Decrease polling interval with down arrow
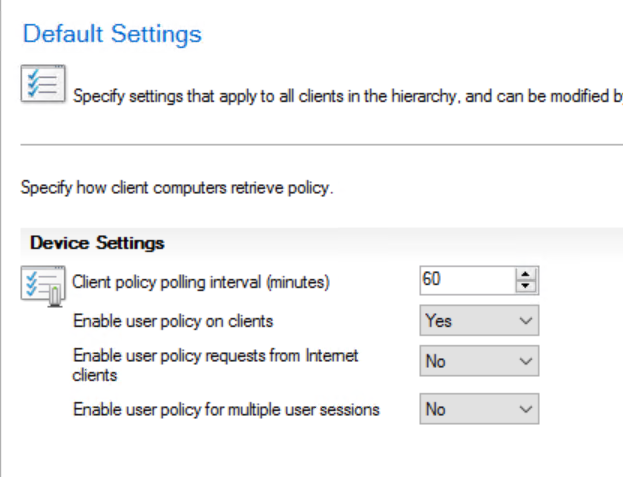623x477 pixels. coord(526,286)
